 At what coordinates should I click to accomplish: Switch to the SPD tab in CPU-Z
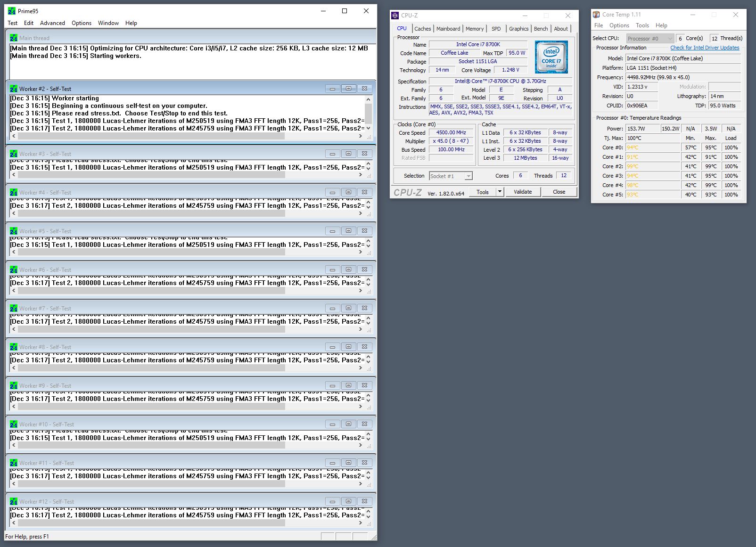pos(496,29)
